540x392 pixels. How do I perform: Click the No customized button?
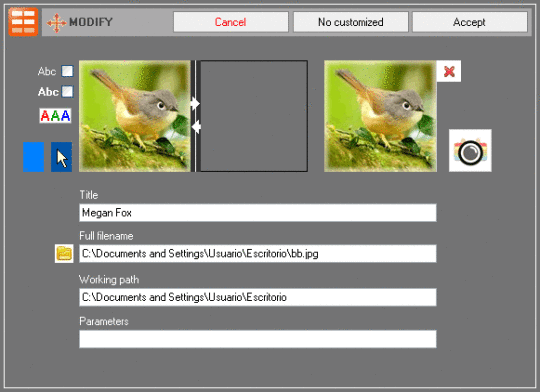(x=351, y=22)
